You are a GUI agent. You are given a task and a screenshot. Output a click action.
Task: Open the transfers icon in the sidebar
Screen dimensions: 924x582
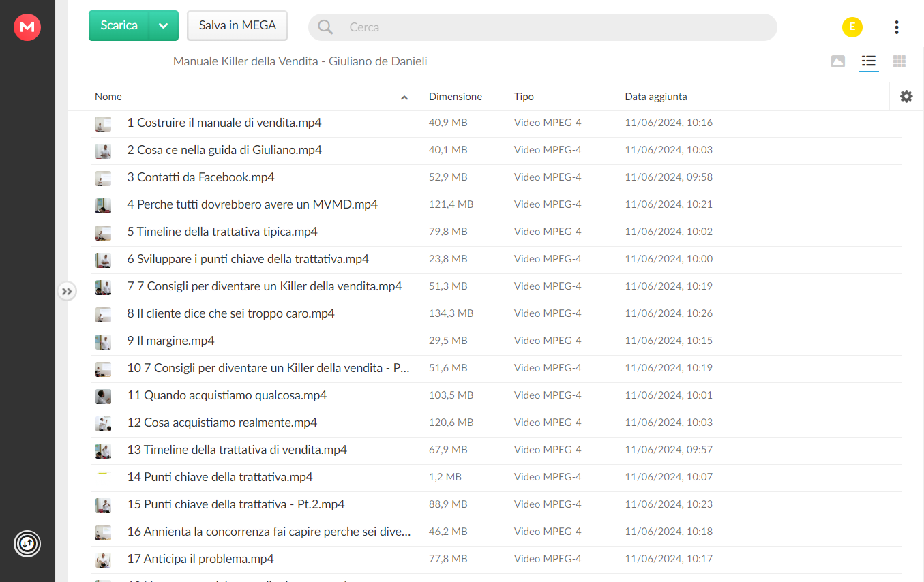(x=27, y=544)
